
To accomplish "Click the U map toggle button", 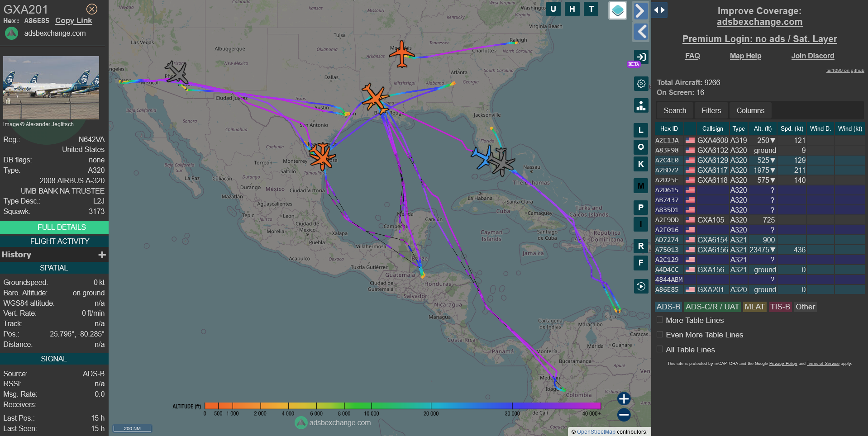I will point(553,9).
